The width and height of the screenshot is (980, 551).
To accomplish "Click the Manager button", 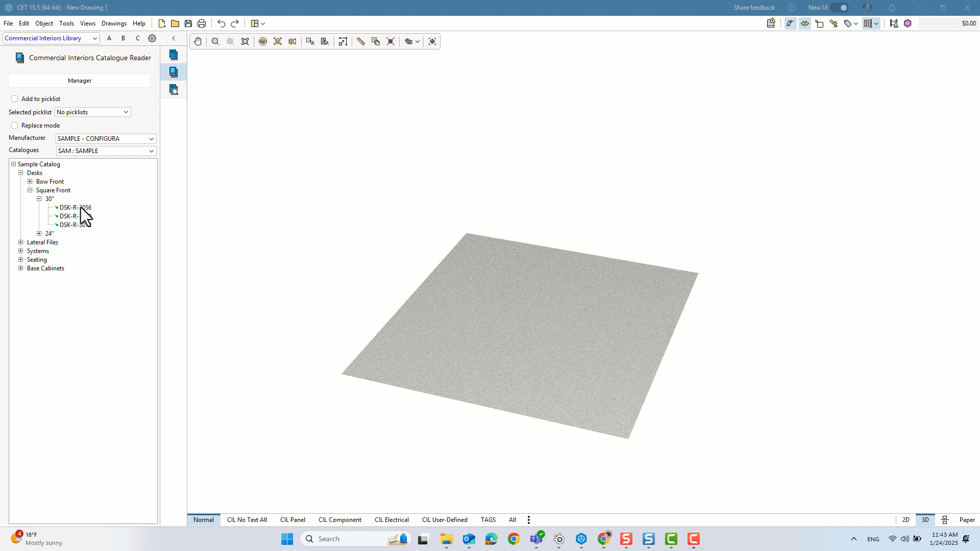I will (80, 81).
